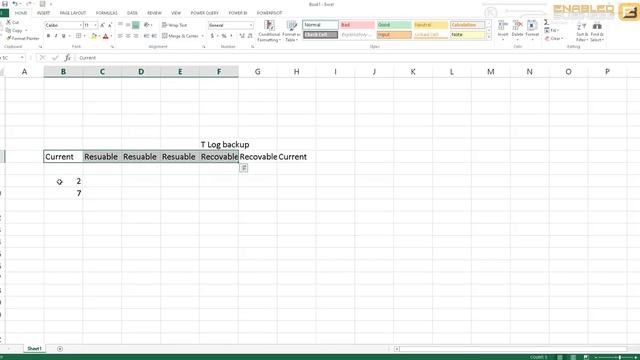This screenshot has width=640, height=360.
Task: Switch to the FORMULAS tab
Action: click(x=107, y=13)
